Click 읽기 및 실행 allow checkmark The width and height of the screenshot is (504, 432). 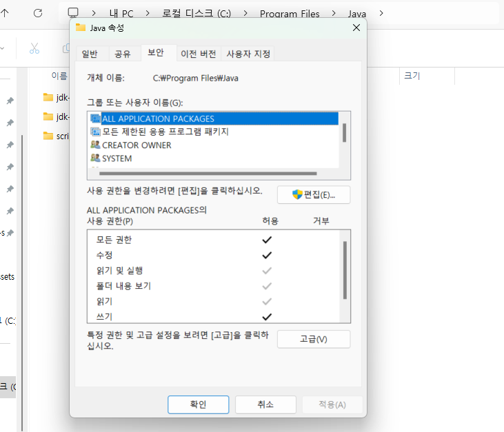click(267, 271)
